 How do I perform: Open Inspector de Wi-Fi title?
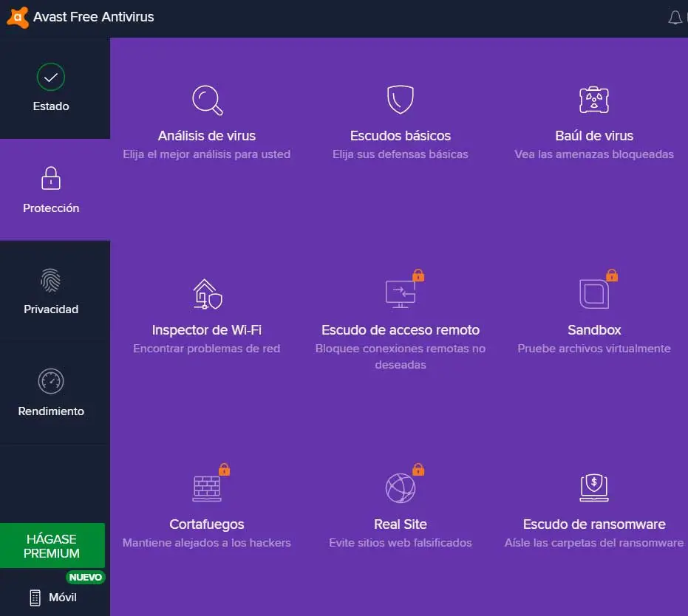(207, 329)
